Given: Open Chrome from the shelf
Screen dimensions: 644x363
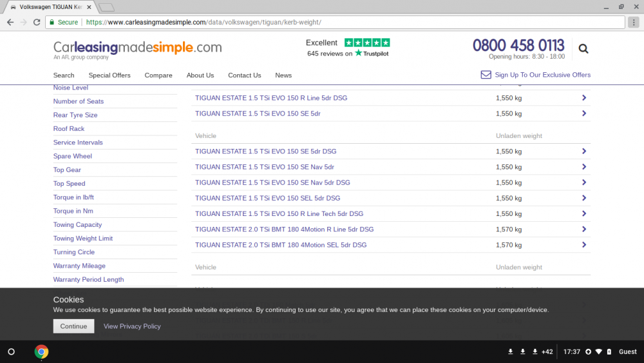Looking at the screenshot, I should (x=41, y=351).
